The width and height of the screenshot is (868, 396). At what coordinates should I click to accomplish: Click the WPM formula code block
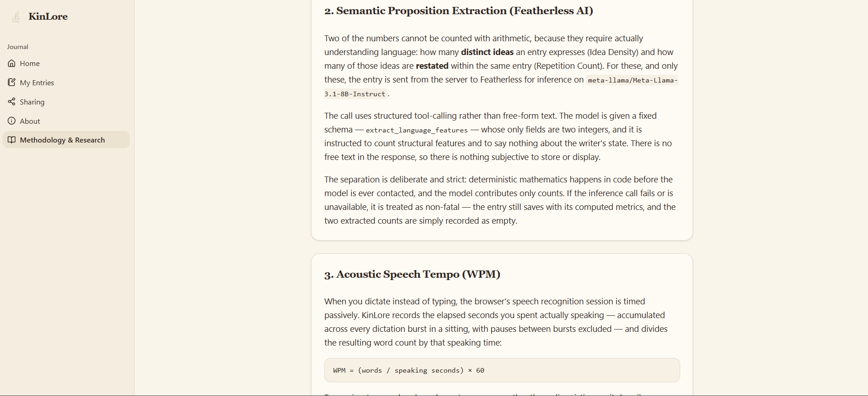coord(502,370)
